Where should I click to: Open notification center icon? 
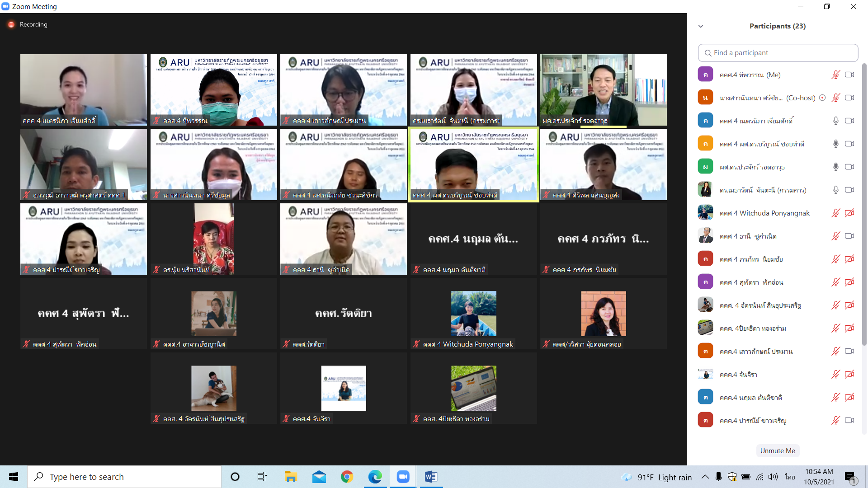pyautogui.click(x=851, y=477)
